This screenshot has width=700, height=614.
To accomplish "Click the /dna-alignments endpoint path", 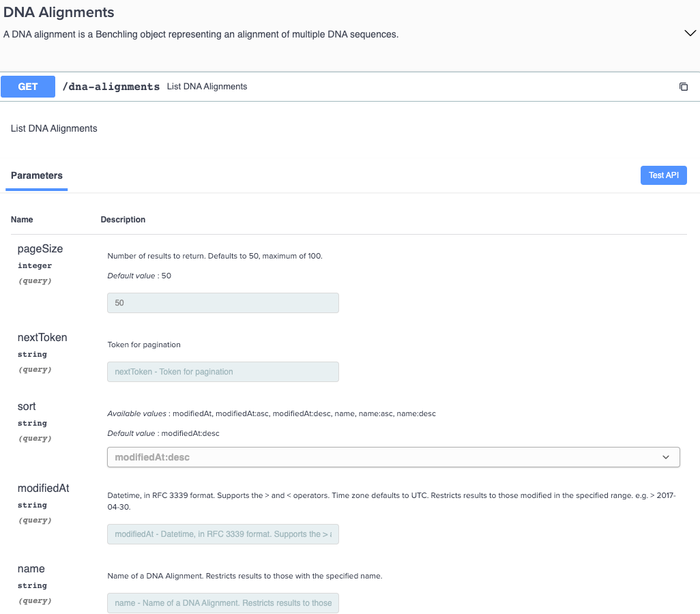I will (x=111, y=87).
